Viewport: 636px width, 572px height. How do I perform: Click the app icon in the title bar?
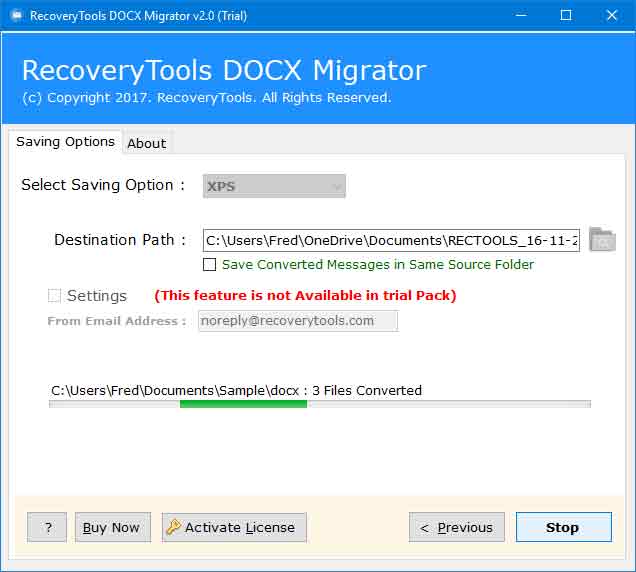pos(17,16)
